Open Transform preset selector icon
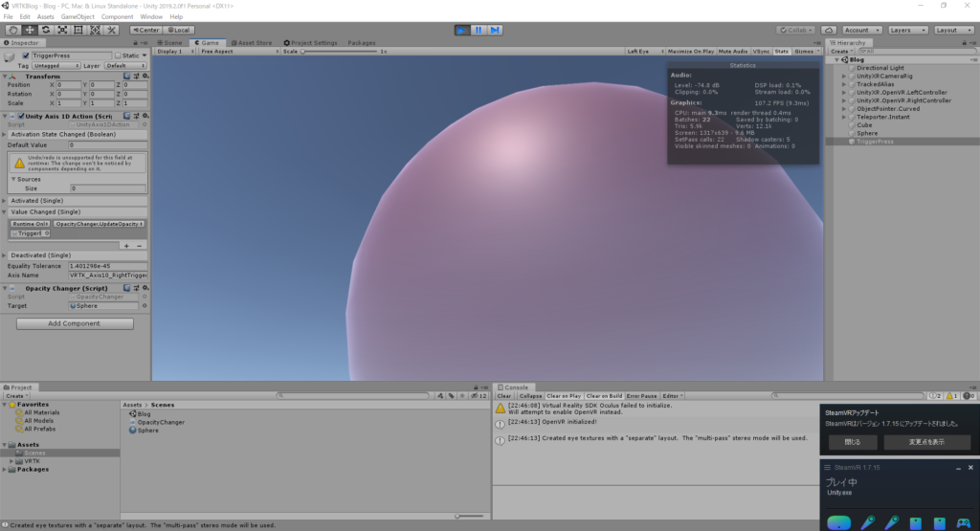Screen dimensions: 980x531 click(136, 77)
